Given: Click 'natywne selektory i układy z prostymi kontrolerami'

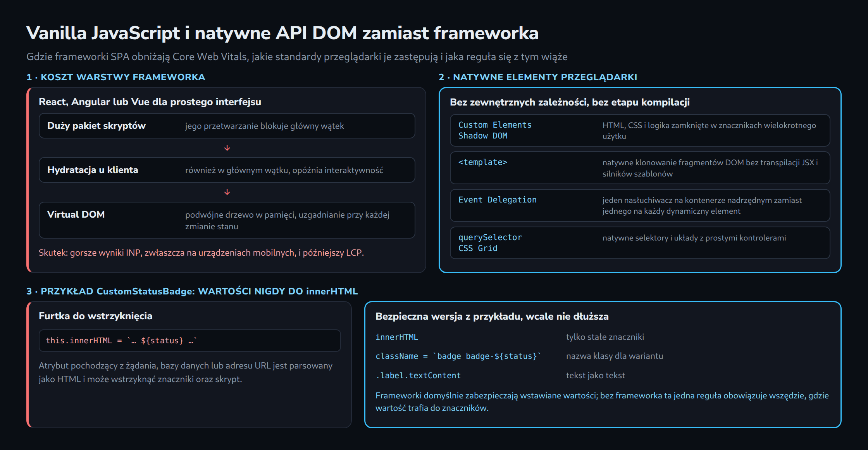Looking at the screenshot, I should (x=694, y=238).
